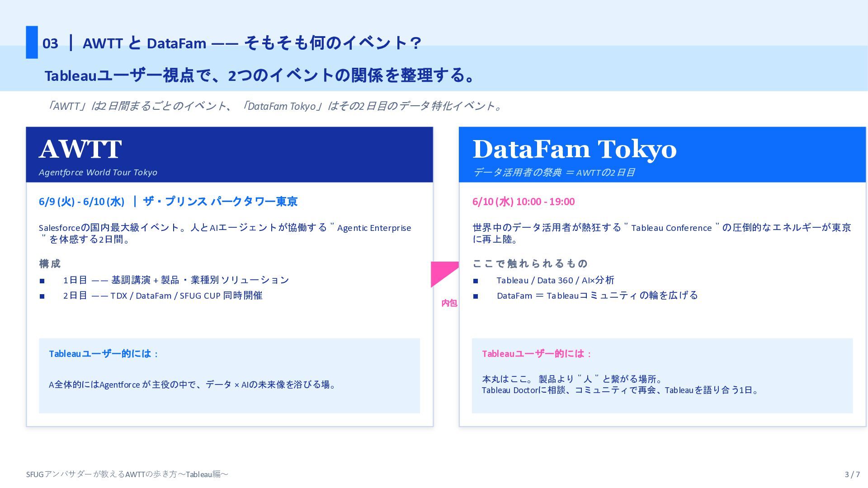Click the page number 3 / 7
This screenshot has height=488, width=868.
pyautogui.click(x=852, y=474)
